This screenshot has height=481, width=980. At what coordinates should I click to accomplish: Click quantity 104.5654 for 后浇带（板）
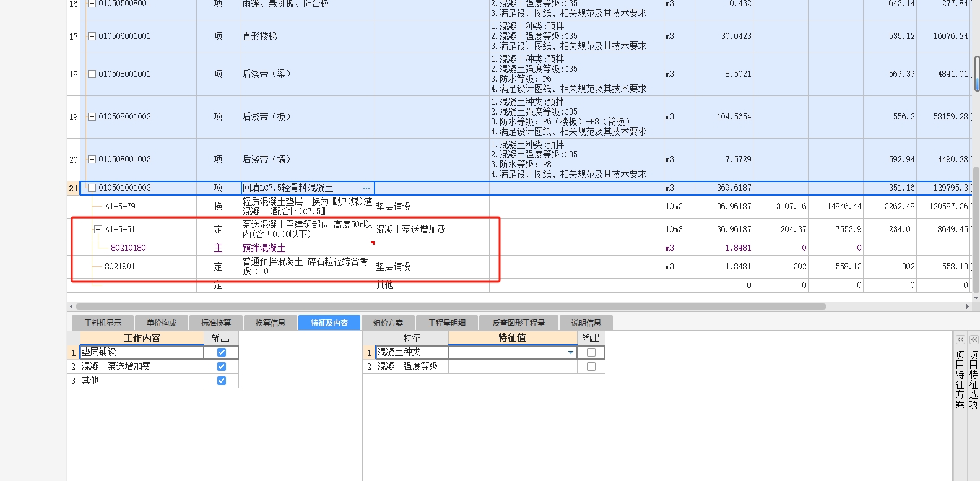734,117
